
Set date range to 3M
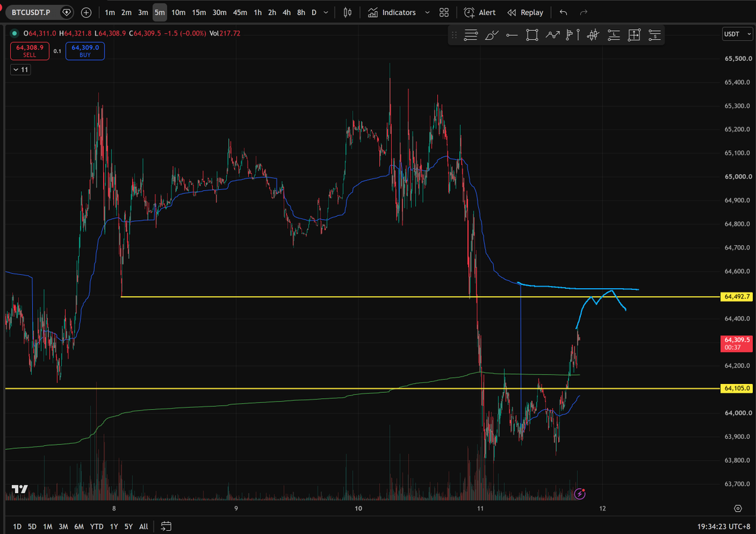(x=64, y=526)
